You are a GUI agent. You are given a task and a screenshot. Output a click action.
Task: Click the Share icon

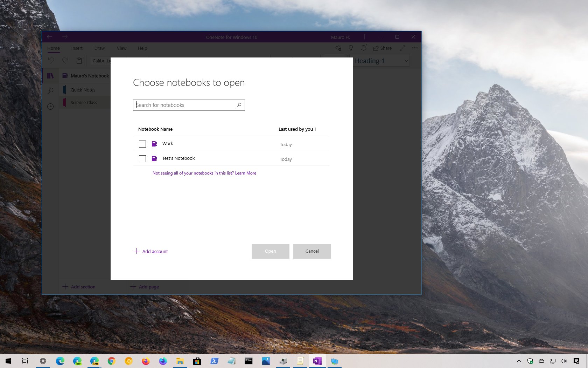point(382,48)
